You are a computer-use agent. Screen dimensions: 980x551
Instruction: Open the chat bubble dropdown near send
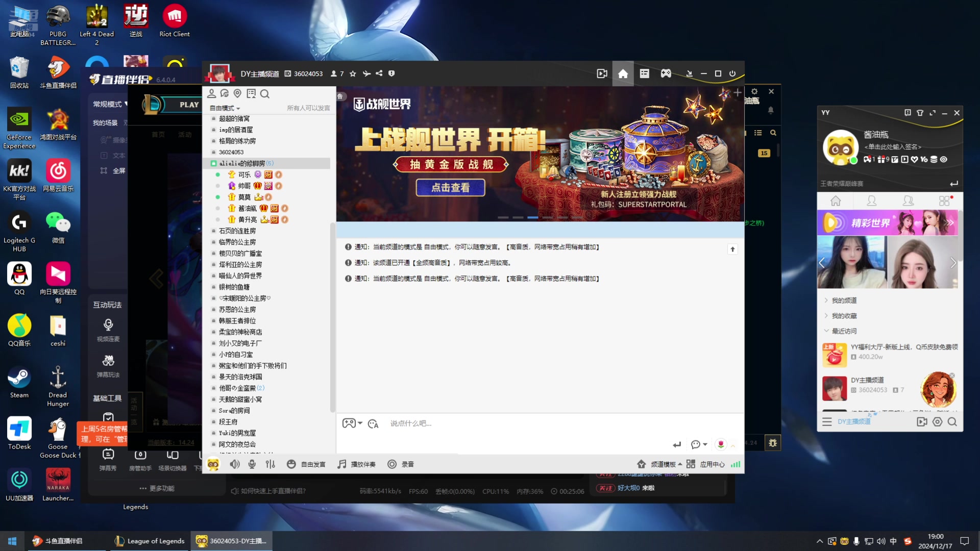pyautogui.click(x=699, y=445)
